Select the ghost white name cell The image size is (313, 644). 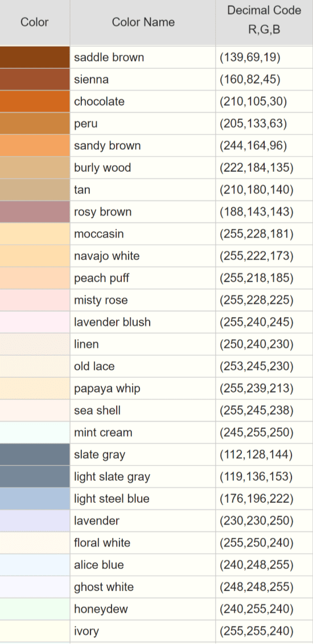[x=143, y=587]
